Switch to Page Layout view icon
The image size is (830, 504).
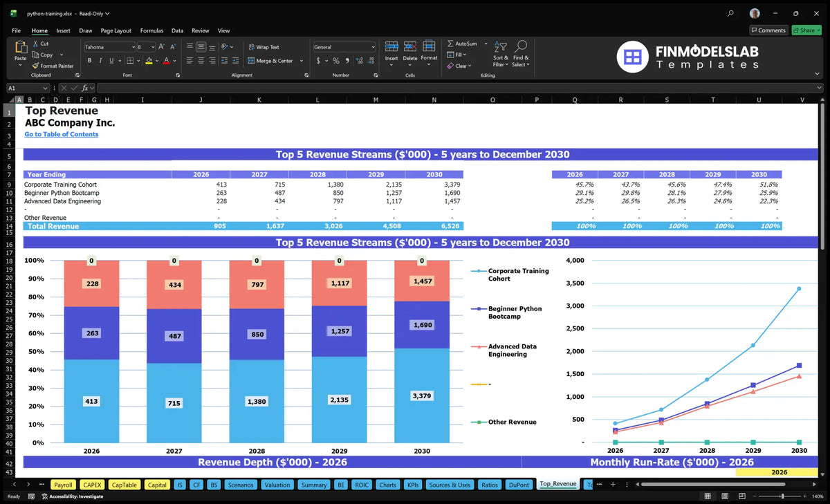tap(724, 496)
